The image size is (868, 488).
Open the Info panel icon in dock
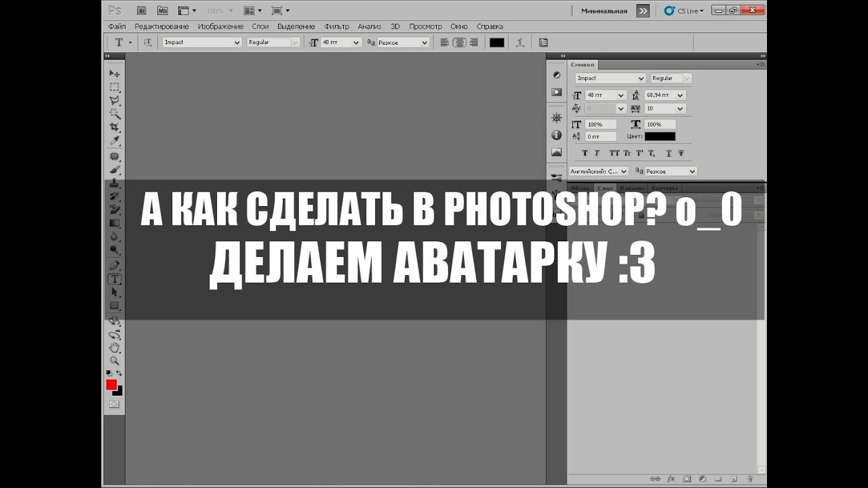(x=556, y=135)
